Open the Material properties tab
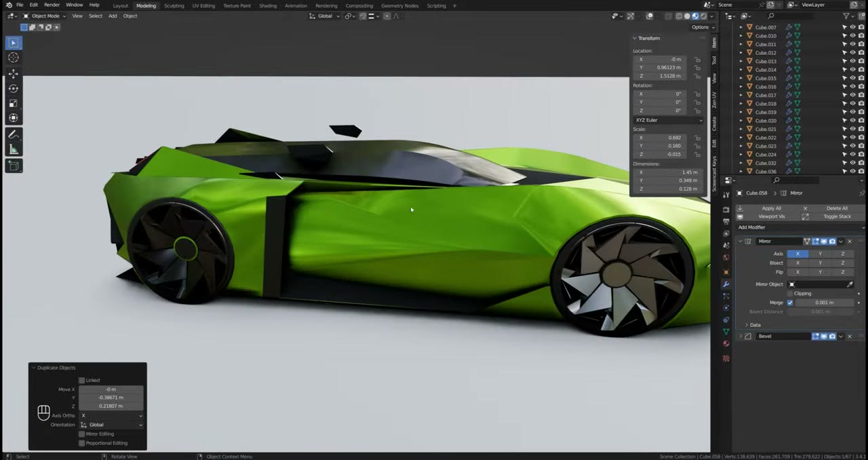The image size is (868, 460). click(x=726, y=343)
